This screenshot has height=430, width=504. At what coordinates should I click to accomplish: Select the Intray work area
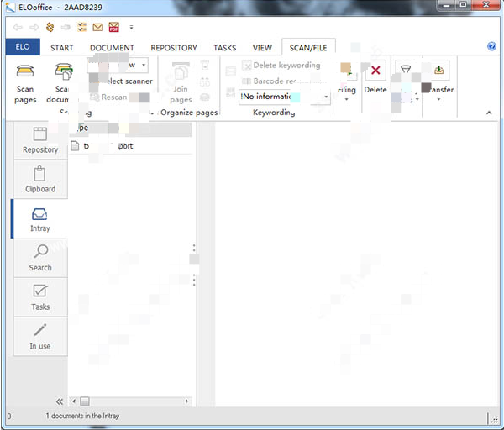(x=40, y=219)
